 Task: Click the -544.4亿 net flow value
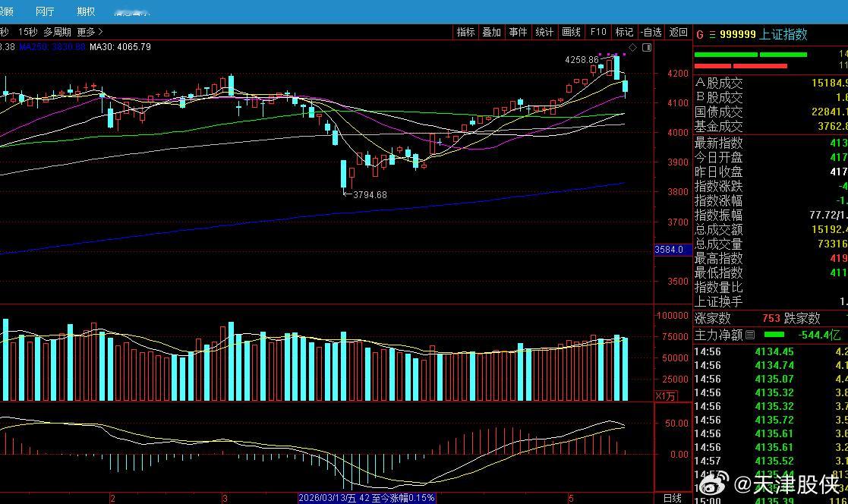click(820, 335)
